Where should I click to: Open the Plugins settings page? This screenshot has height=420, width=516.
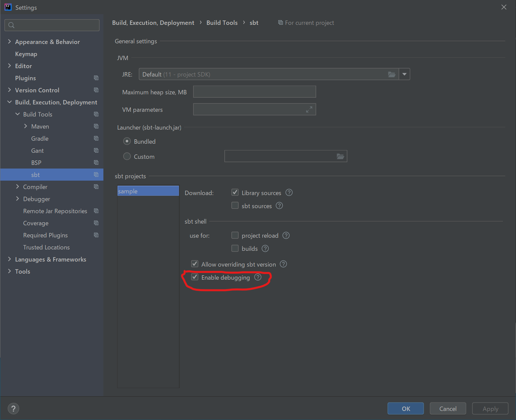[x=26, y=78]
